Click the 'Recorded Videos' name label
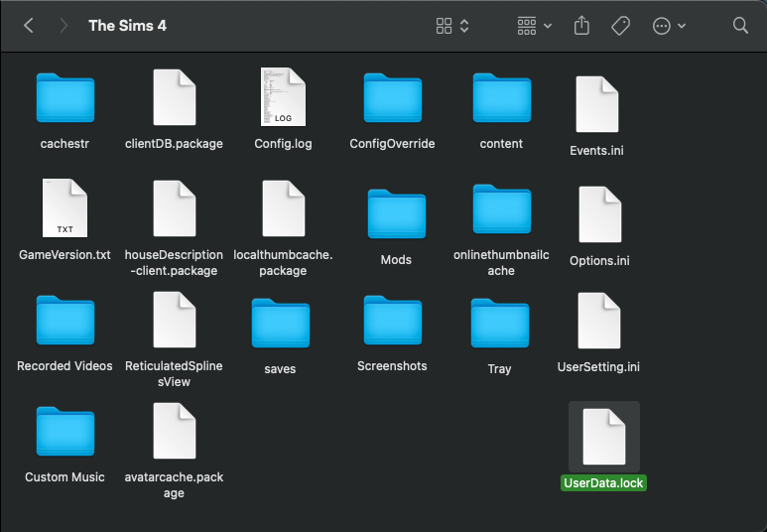The height and width of the screenshot is (532, 767). click(64, 365)
